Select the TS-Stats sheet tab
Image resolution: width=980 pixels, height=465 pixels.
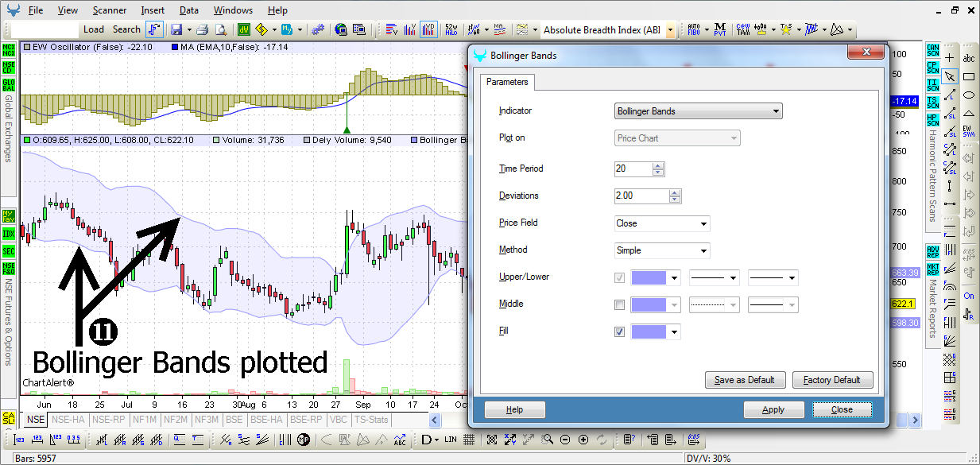click(371, 420)
